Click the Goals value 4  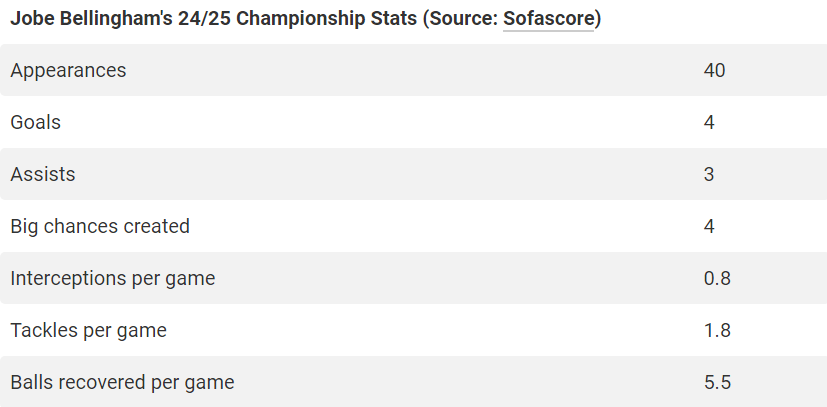[x=709, y=122]
